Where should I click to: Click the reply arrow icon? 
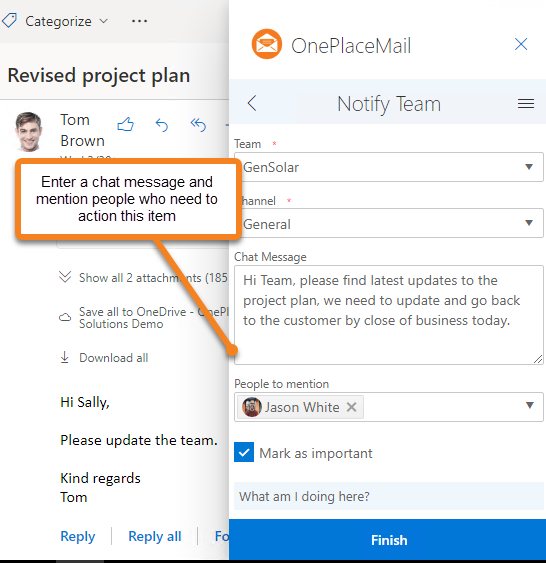(162, 125)
